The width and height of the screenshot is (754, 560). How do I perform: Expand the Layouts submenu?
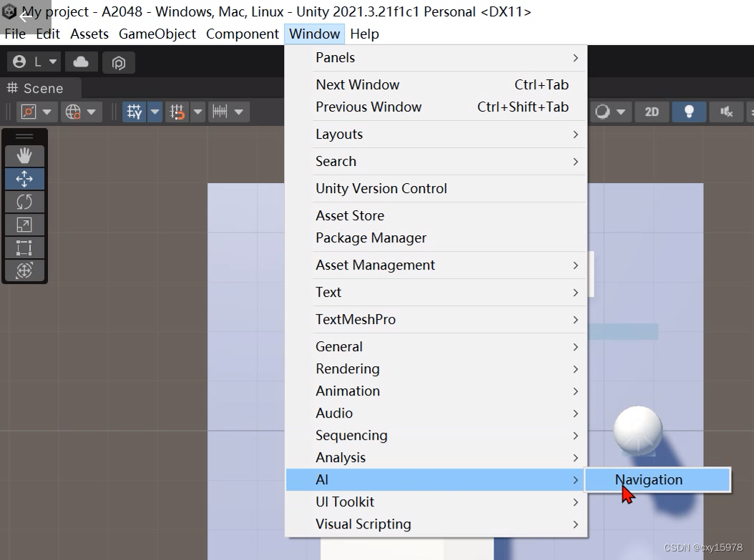click(436, 134)
